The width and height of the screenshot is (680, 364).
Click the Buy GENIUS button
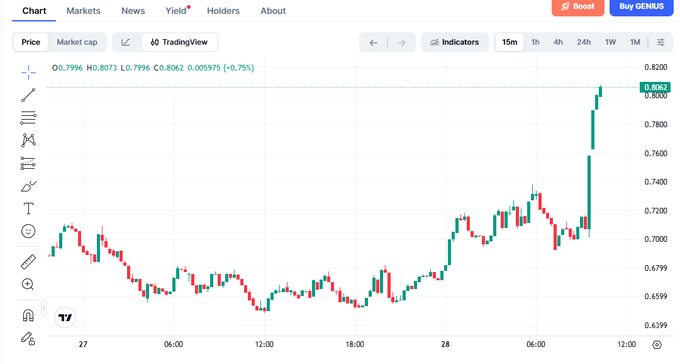(x=641, y=7)
